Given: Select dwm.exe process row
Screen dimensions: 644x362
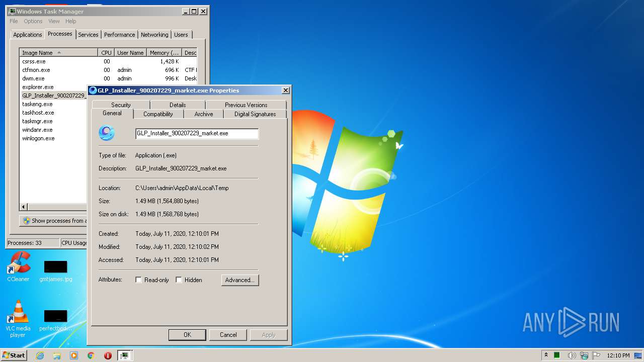Looking at the screenshot, I should pos(108,78).
